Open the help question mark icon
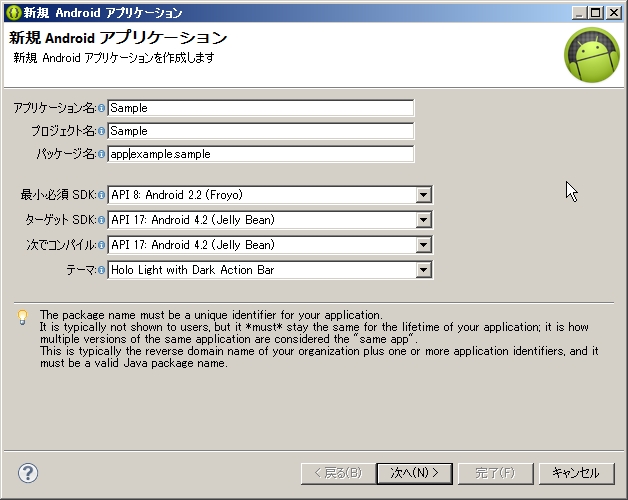Image resolution: width=628 pixels, height=500 pixels. click(28, 473)
